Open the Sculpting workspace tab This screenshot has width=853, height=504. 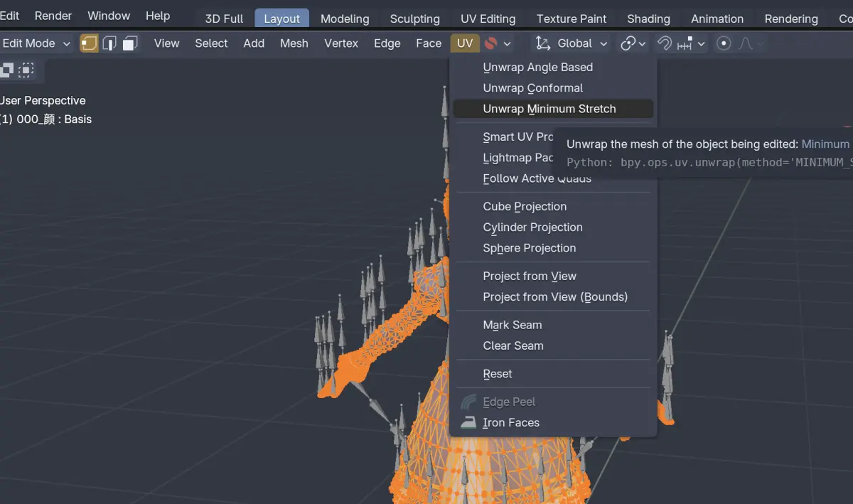(x=415, y=18)
